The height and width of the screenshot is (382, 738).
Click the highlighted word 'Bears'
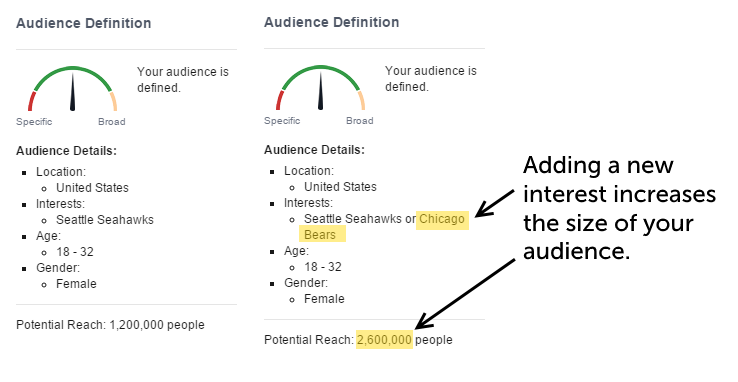click(x=320, y=235)
